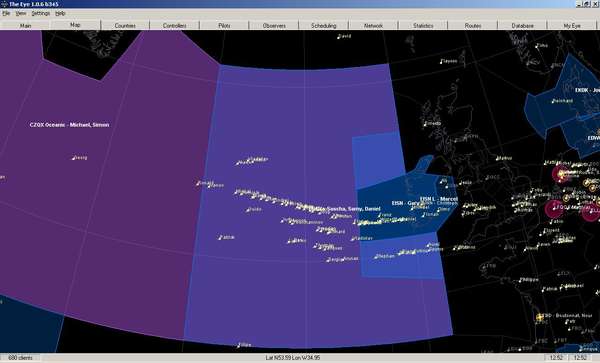Click the Stephan aircraft marker
Image resolution: width=600 pixels, height=363 pixels.
tap(377, 257)
